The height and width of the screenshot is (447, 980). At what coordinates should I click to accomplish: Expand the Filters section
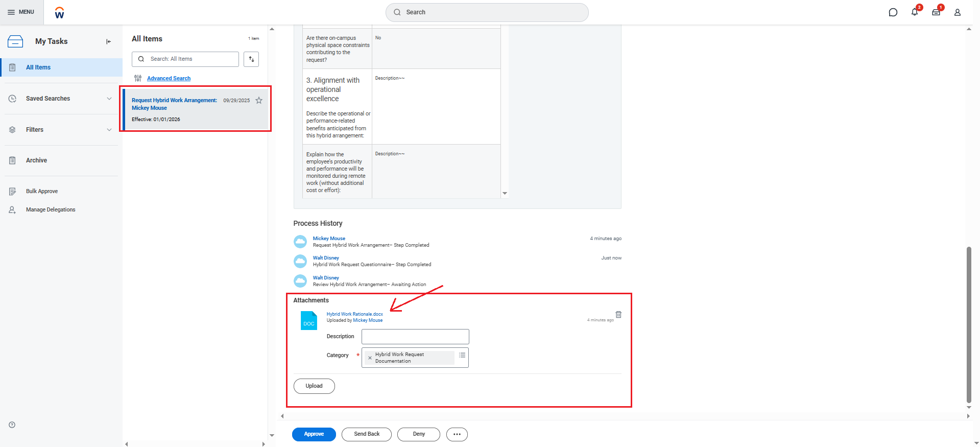pyautogui.click(x=109, y=130)
